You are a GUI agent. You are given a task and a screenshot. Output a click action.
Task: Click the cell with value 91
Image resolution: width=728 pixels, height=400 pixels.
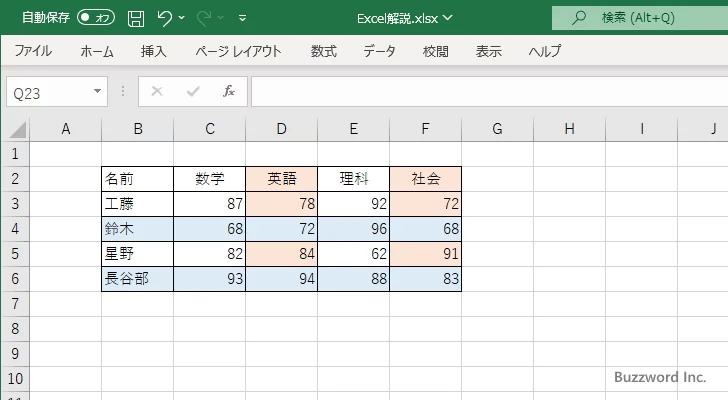tap(425, 254)
